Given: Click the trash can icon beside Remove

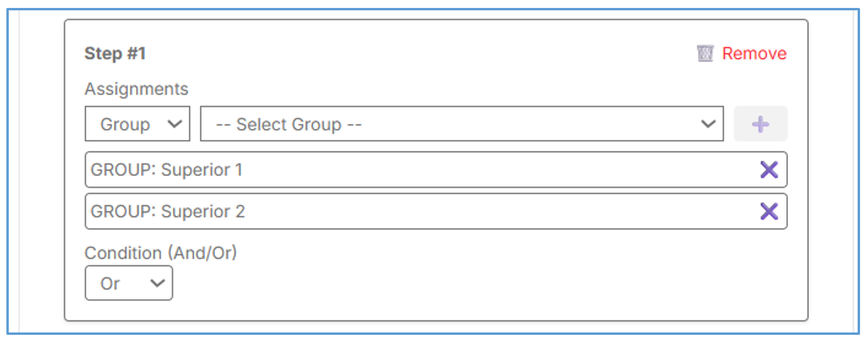Looking at the screenshot, I should pyautogui.click(x=705, y=54).
